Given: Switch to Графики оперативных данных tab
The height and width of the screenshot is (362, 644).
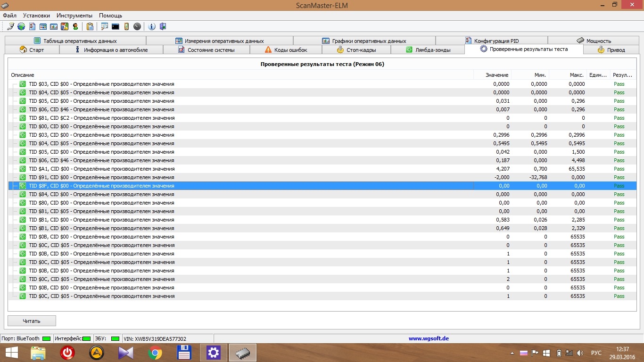Looking at the screenshot, I should 364,41.
